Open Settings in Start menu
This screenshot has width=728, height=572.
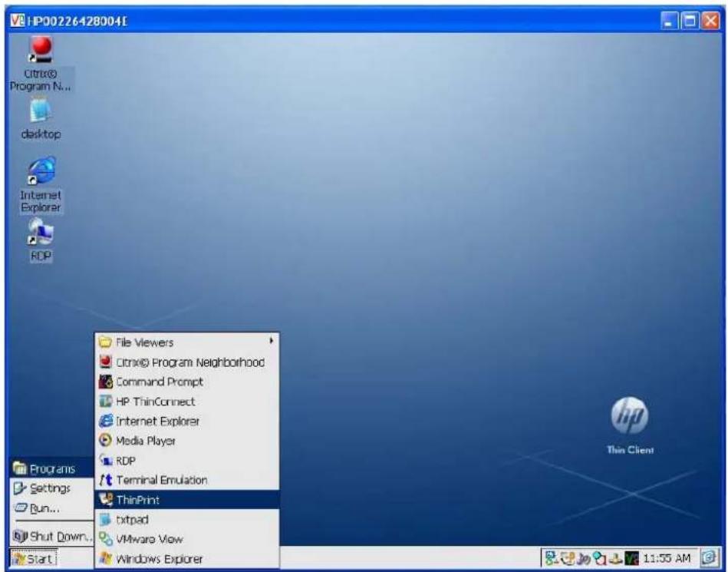click(x=52, y=488)
